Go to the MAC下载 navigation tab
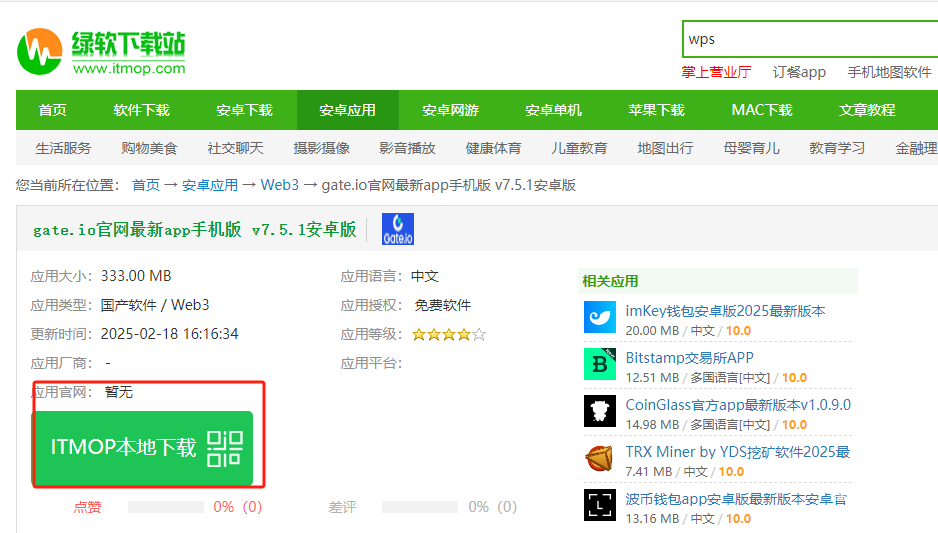The image size is (938, 533). 762,110
